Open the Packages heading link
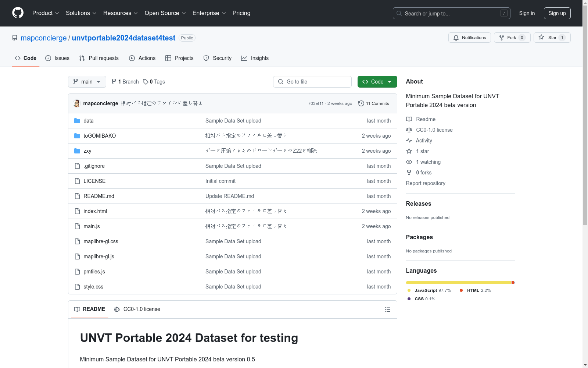 (x=419, y=237)
